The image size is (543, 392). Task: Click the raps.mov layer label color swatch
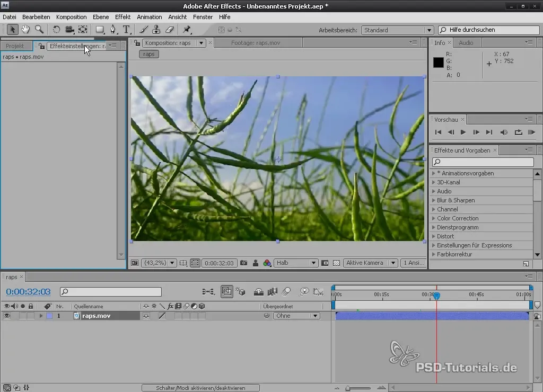click(x=49, y=316)
